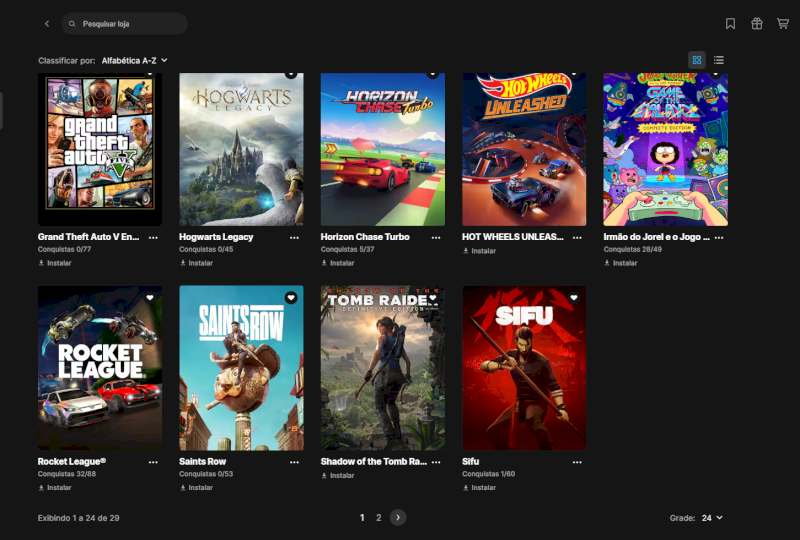Switch to list view
Screen dimensions: 800x540
719,60
